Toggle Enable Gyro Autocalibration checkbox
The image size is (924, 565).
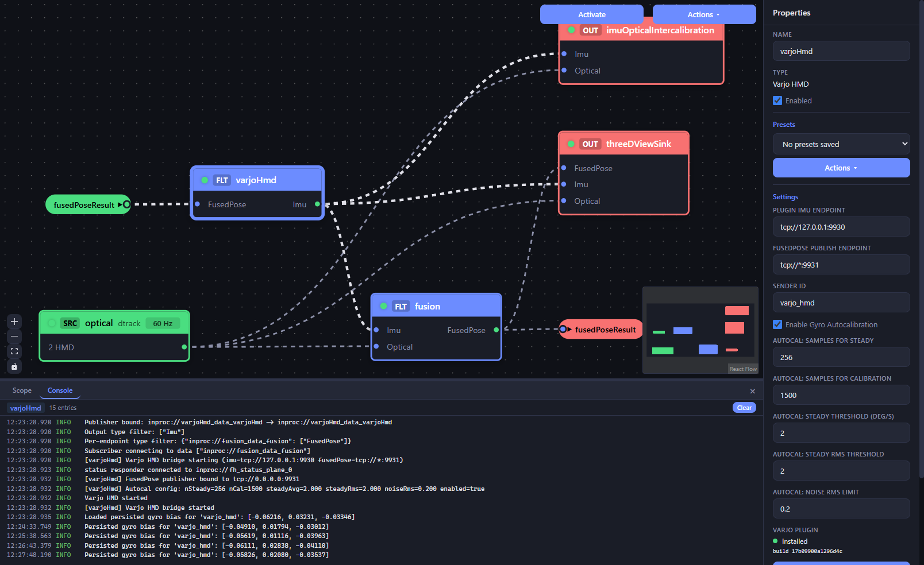click(x=777, y=324)
